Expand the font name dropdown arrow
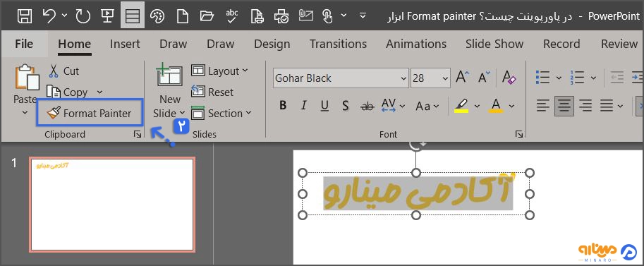This screenshot has height=266, width=644. click(403, 78)
